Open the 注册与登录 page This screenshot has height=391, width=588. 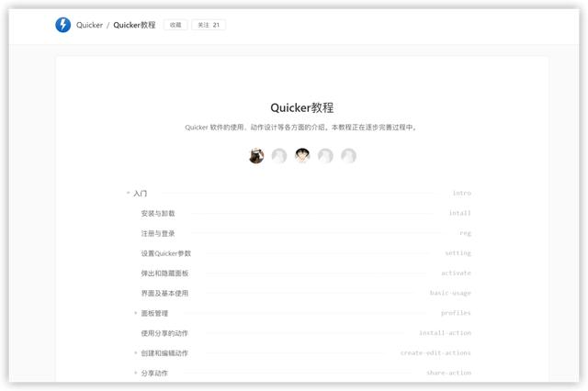pos(158,233)
